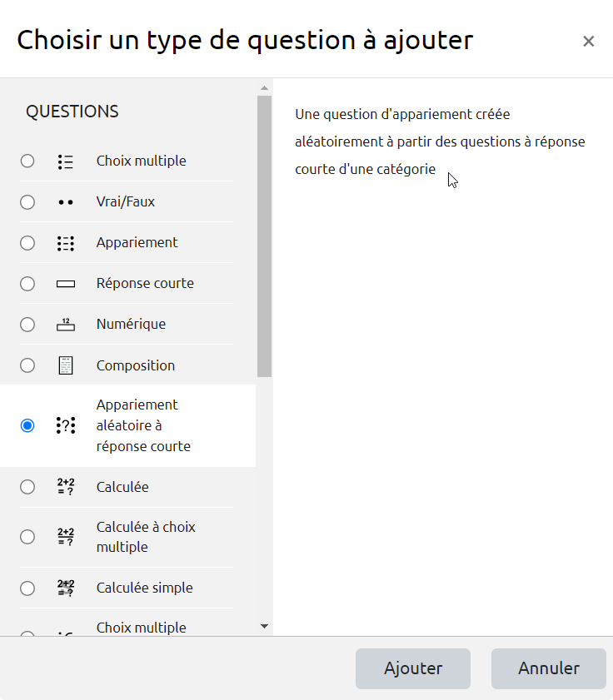
Task: Click the Calculée 2+2 icon
Action: click(x=66, y=487)
